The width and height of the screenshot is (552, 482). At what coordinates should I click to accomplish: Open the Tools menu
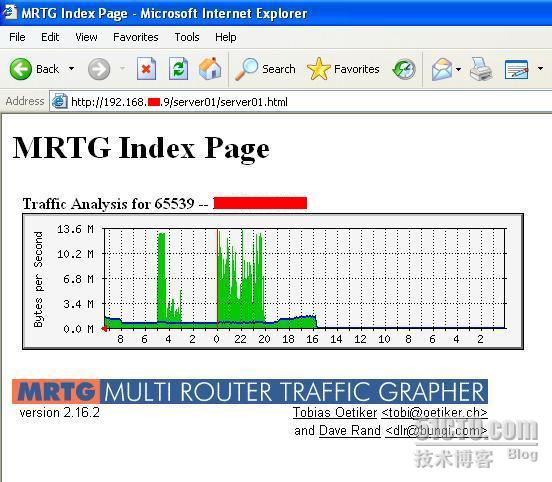pos(187,37)
